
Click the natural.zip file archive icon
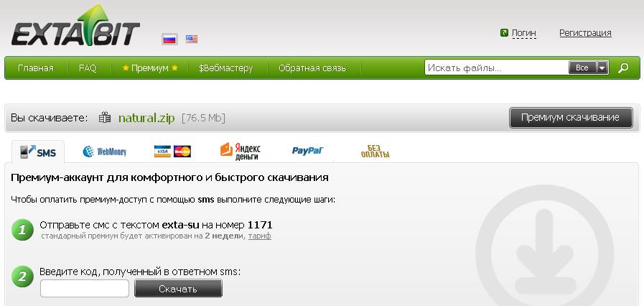click(x=105, y=118)
